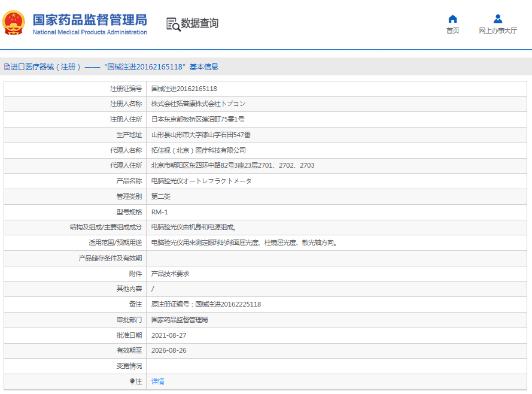Select address 日本东京都板桥区莲沼町75番1号
Image resolution: width=532 pixels, height=394 pixels.
click(198, 119)
